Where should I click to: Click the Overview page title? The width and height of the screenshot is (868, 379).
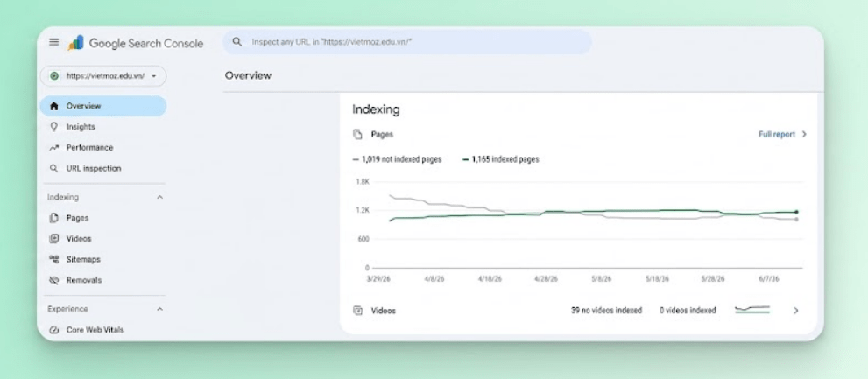point(248,76)
